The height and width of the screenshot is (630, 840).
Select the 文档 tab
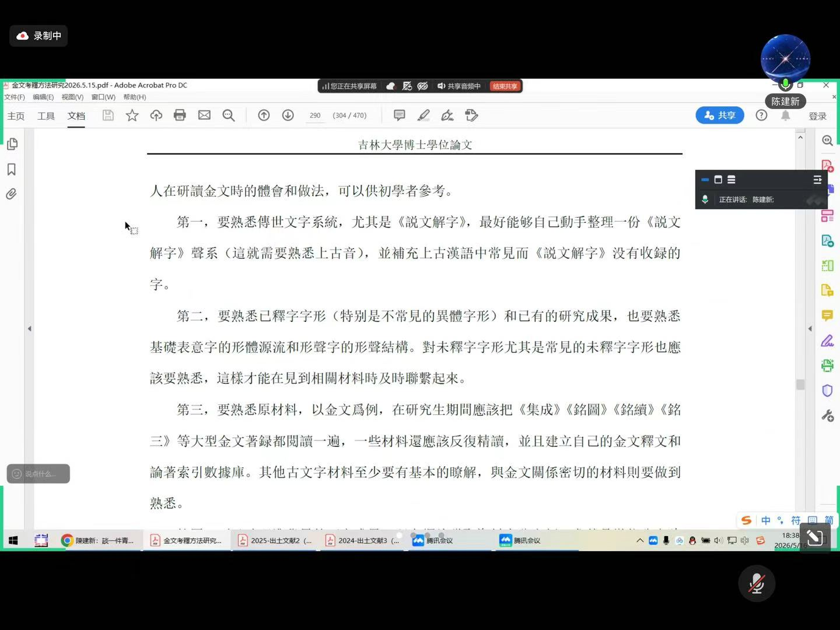(x=76, y=116)
